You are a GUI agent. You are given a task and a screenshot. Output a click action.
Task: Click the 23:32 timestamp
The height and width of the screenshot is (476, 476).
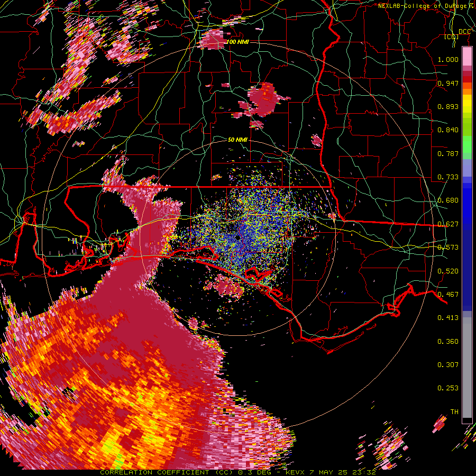coord(364,472)
